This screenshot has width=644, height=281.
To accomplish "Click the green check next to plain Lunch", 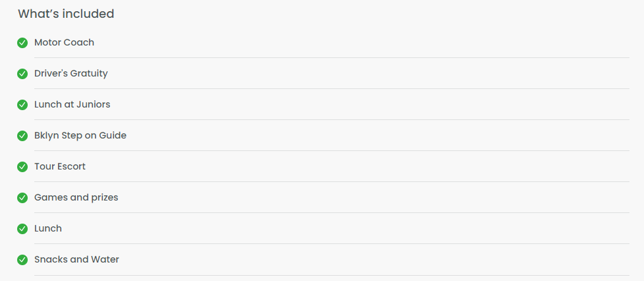I will click(x=22, y=229).
